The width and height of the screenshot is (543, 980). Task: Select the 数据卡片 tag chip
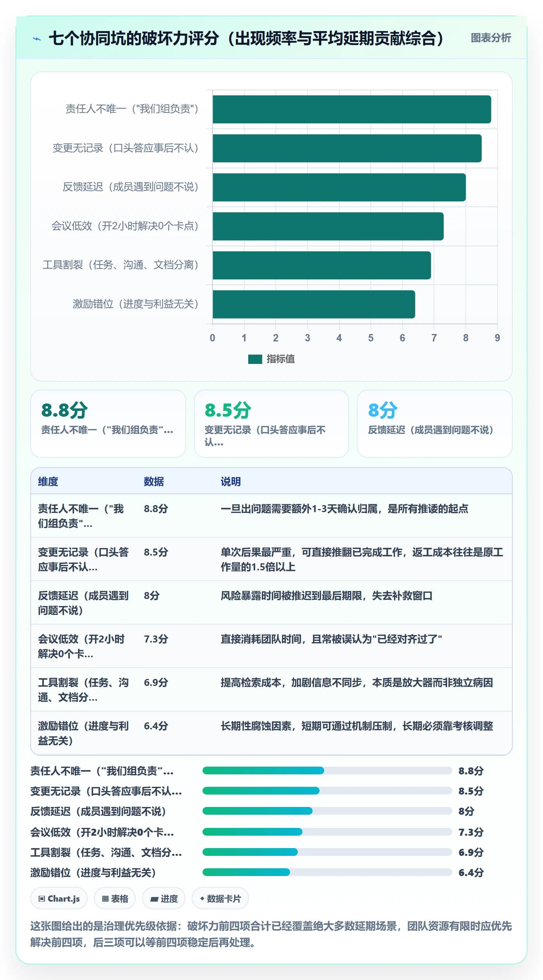click(220, 899)
